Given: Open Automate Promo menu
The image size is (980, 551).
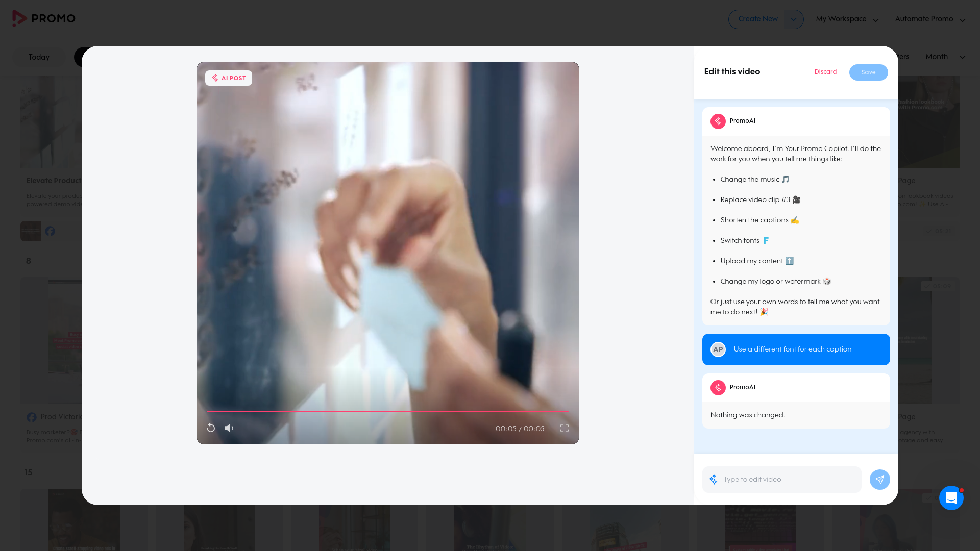Looking at the screenshot, I should [x=930, y=19].
